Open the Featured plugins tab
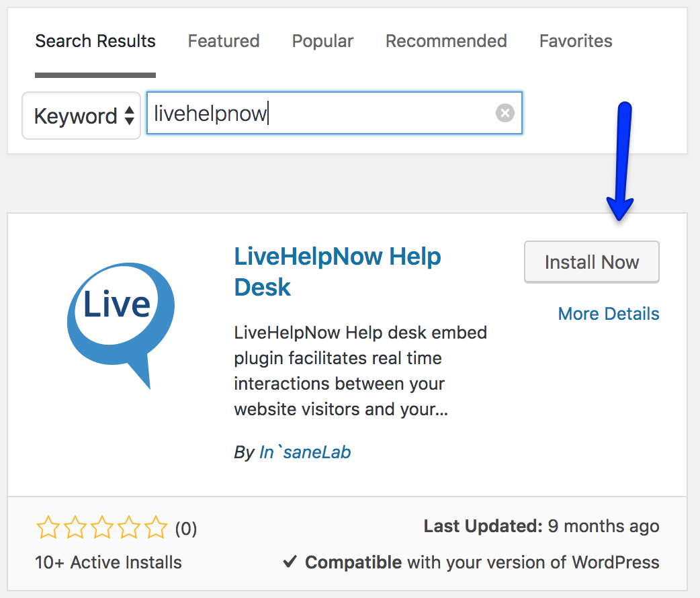The height and width of the screenshot is (598, 700). pyautogui.click(x=224, y=41)
